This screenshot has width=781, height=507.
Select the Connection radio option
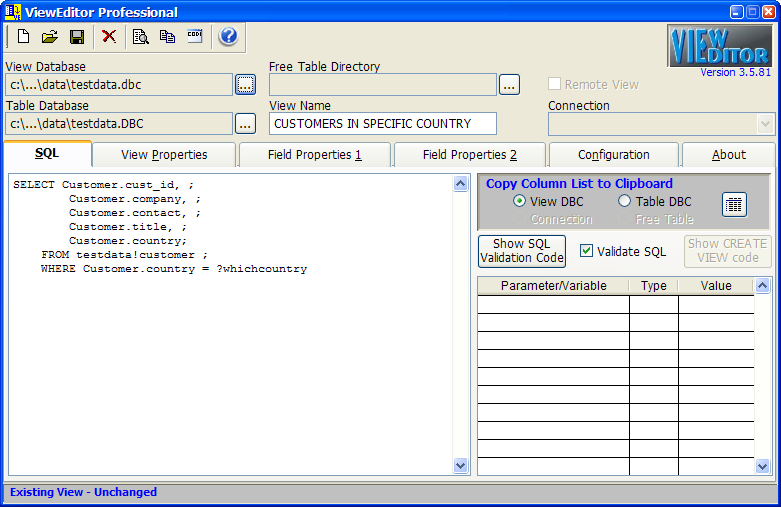pos(519,219)
